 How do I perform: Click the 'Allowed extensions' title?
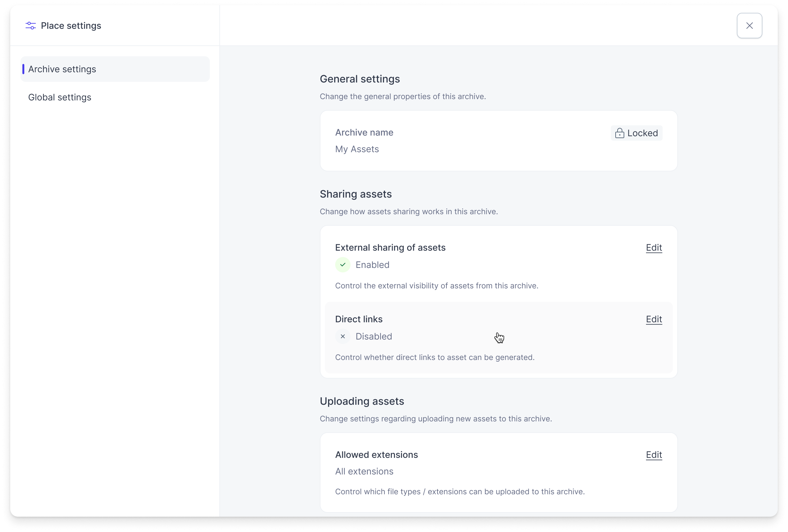pyautogui.click(x=376, y=455)
